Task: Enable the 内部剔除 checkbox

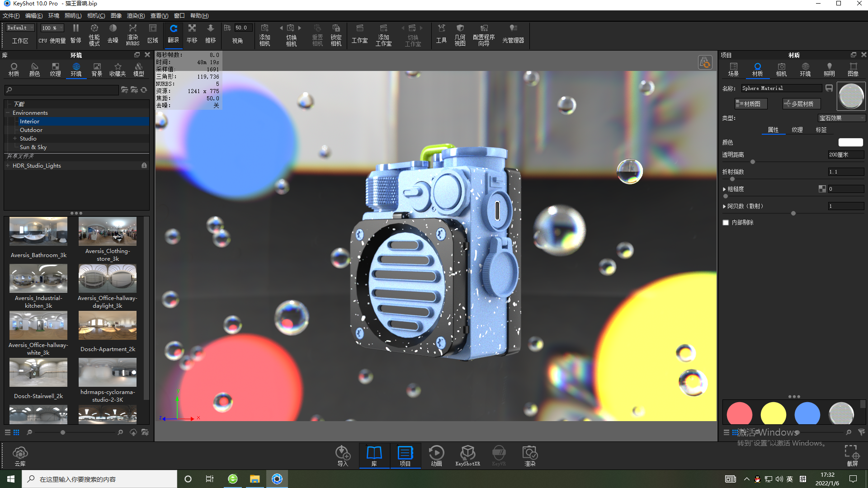Action: (x=726, y=222)
